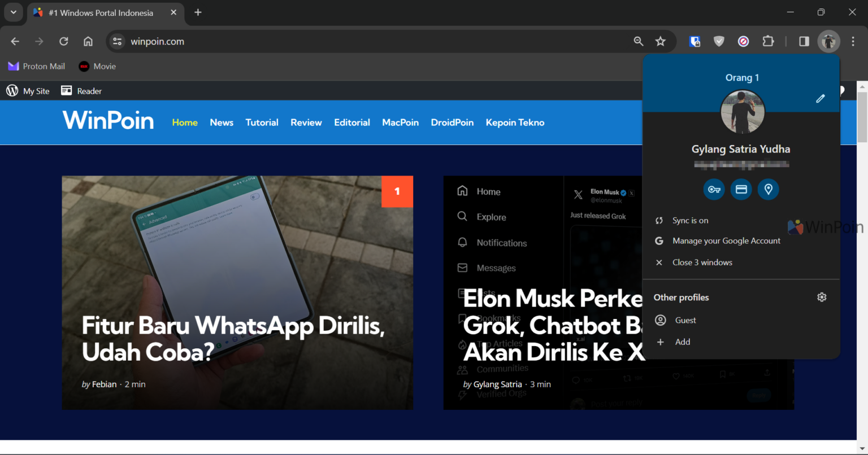Open Google Password Manager from profile menu
868x455 pixels.
point(714,189)
